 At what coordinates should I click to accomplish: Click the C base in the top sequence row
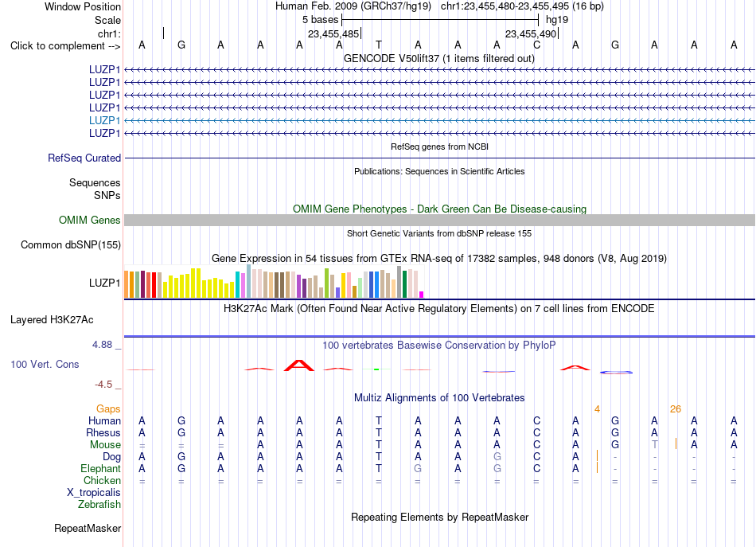pyautogui.click(x=536, y=45)
